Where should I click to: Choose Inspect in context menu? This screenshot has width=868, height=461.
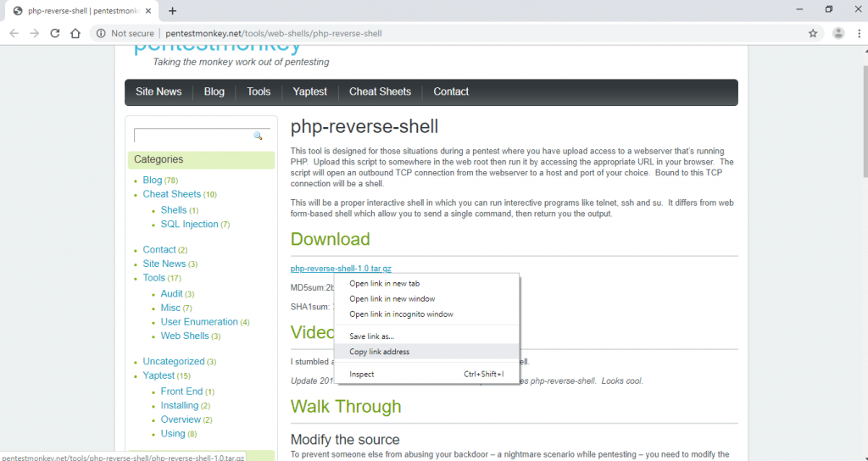pos(427,374)
